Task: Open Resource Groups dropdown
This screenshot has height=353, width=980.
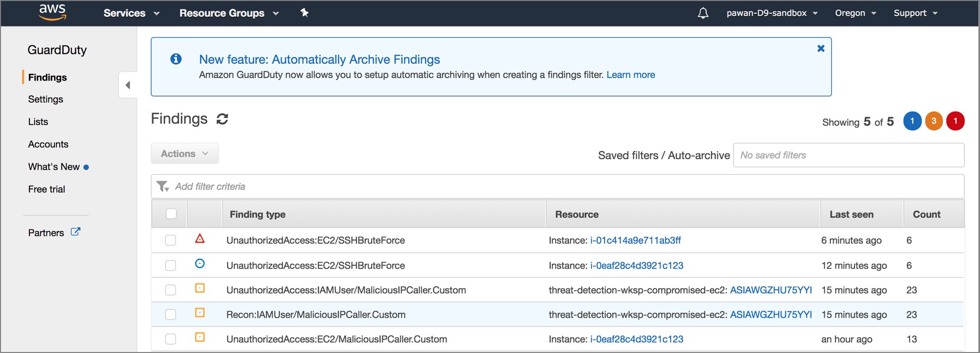Action: click(229, 13)
